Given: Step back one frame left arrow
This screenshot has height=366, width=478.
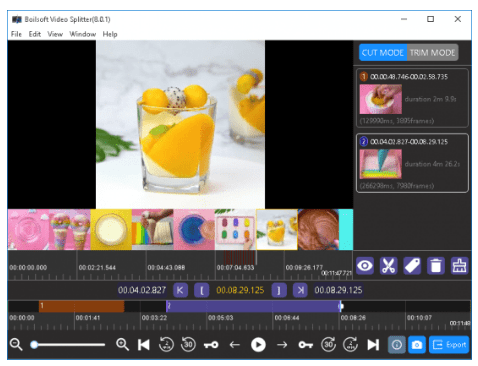Looking at the screenshot, I should 235,345.
